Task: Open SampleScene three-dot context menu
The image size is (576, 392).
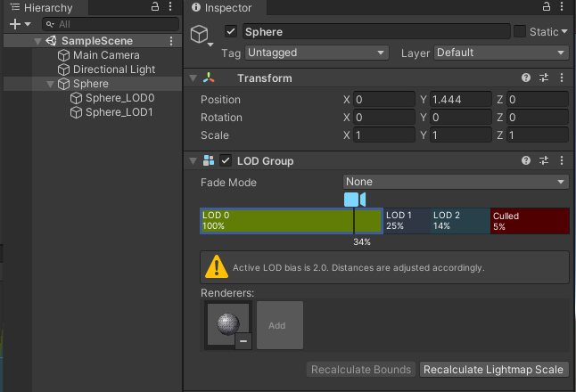Action: tap(171, 41)
